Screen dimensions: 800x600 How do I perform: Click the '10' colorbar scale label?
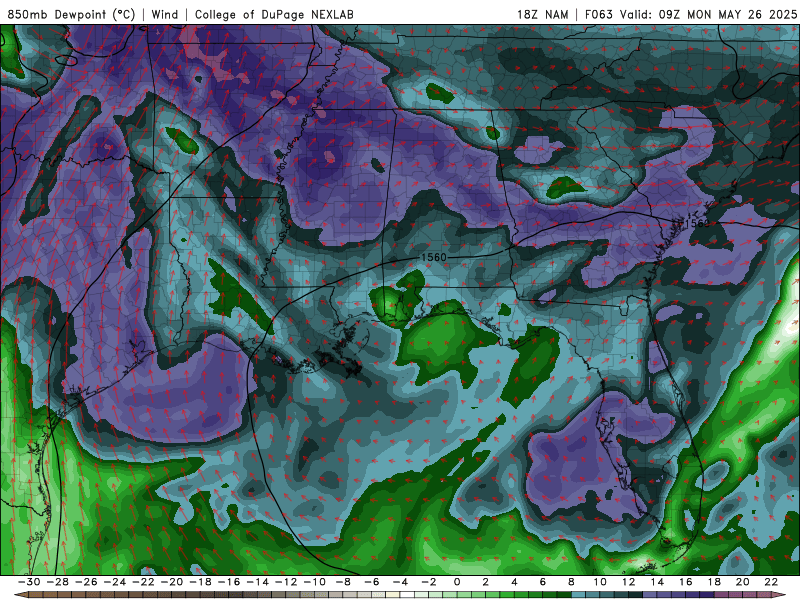(600, 582)
